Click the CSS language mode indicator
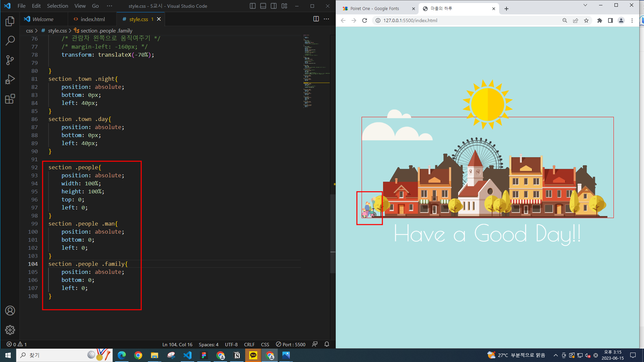 (x=265, y=345)
